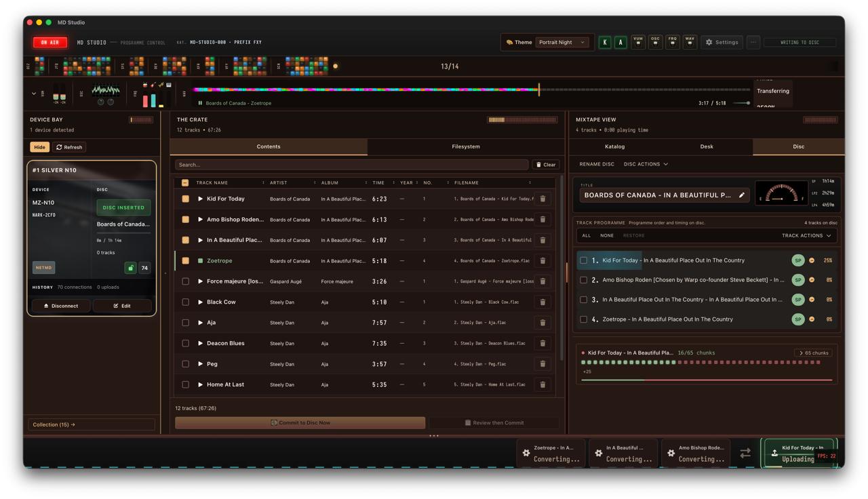Viewport: 868px width, 499px height.
Task: Check the Force majeure track checkbox
Action: click(x=185, y=281)
